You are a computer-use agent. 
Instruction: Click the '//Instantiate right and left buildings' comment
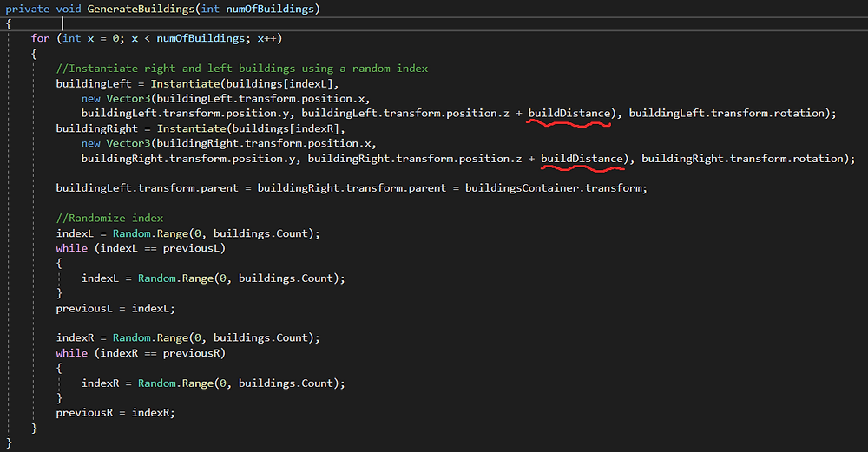[x=242, y=68]
